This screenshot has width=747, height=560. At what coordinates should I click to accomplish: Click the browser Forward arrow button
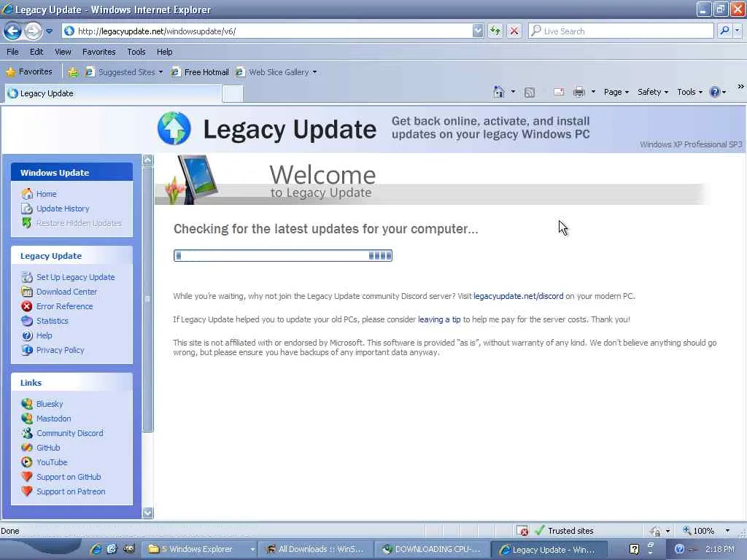32,31
